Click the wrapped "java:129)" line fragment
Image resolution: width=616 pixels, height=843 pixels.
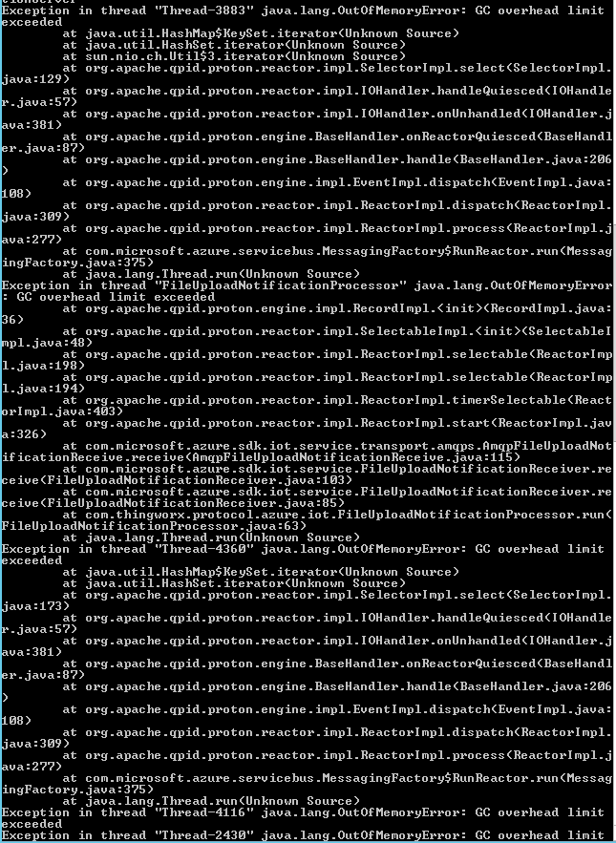point(35,79)
